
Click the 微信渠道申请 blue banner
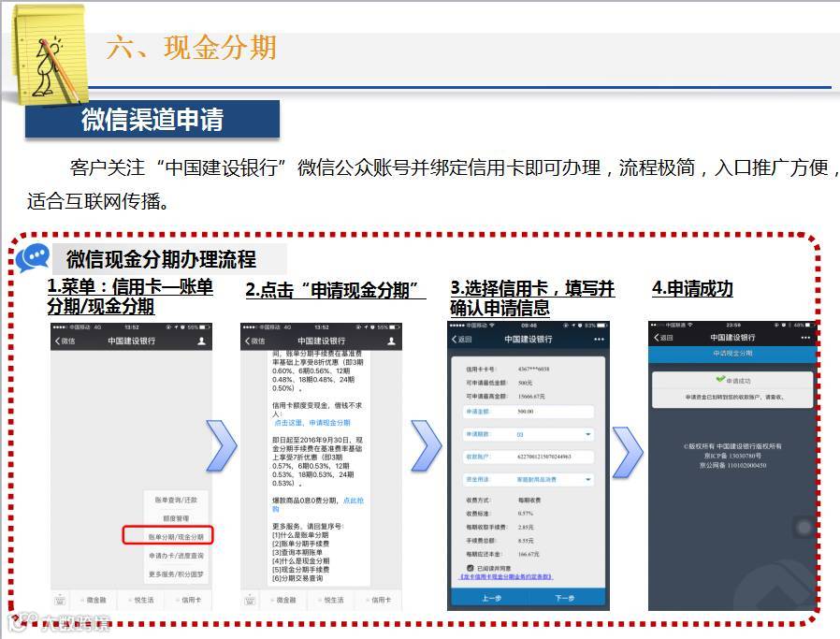click(152, 119)
